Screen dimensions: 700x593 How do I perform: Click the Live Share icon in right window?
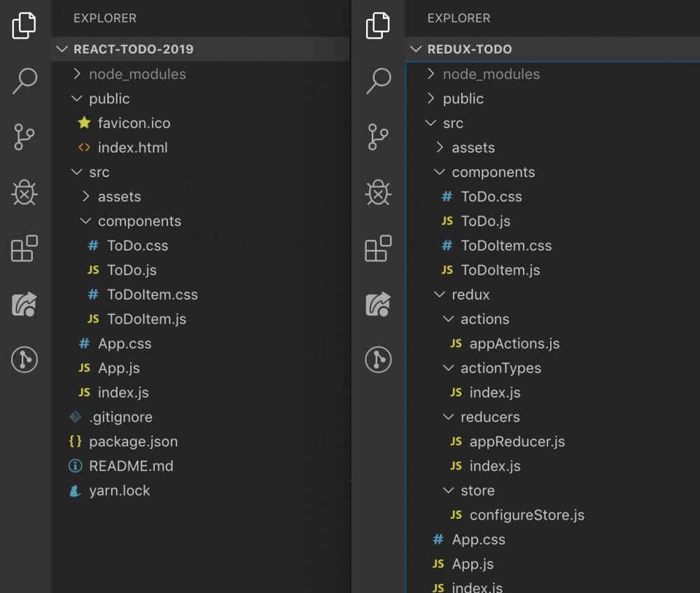tap(378, 305)
